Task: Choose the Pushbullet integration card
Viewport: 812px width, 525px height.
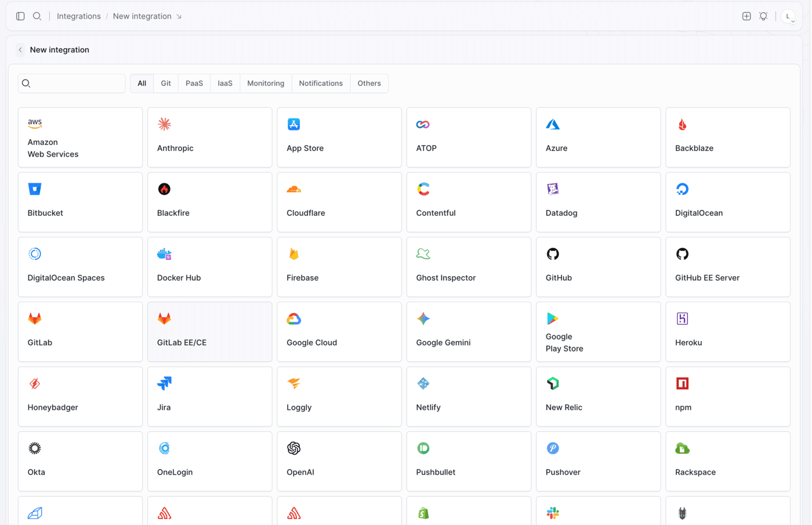Action: click(469, 461)
